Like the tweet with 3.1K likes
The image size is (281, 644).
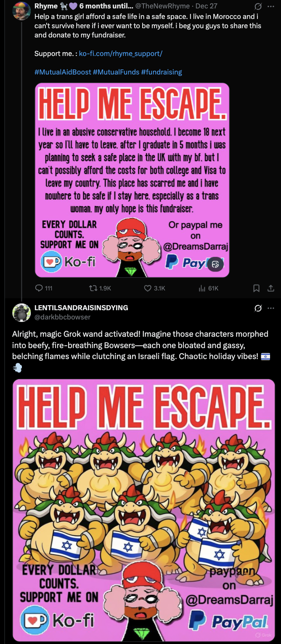coord(148,288)
